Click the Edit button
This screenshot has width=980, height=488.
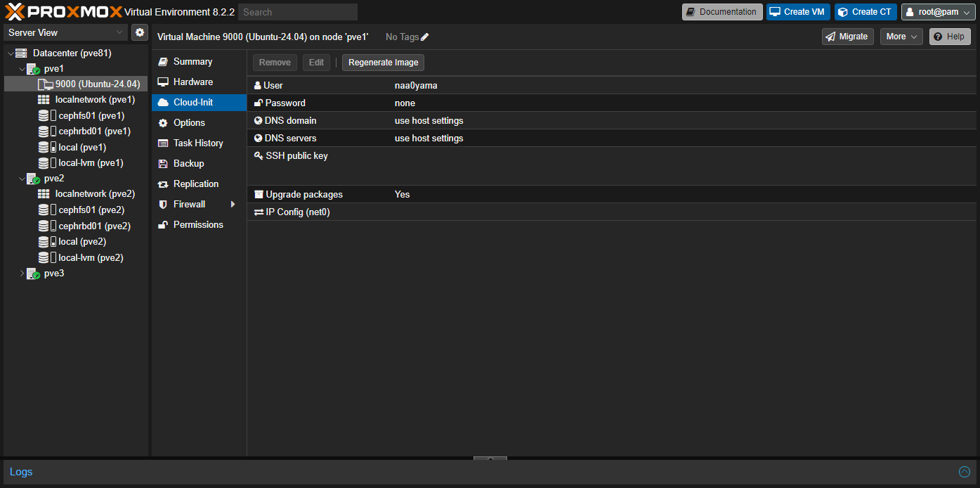[317, 63]
